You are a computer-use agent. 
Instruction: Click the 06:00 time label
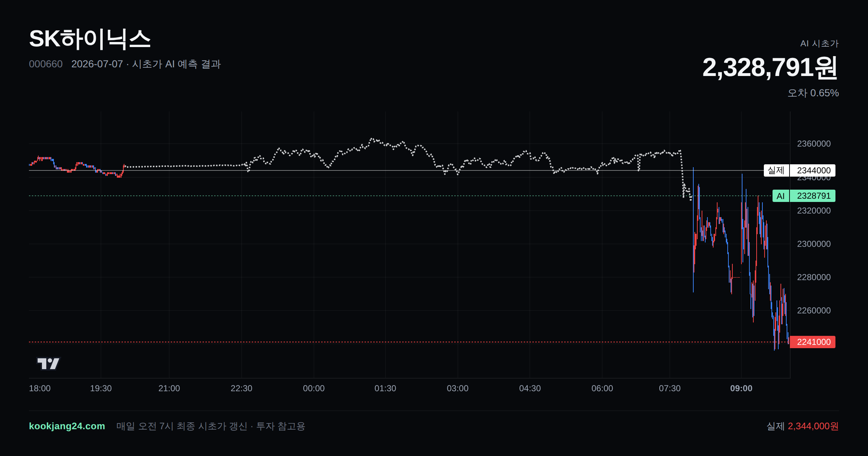pos(603,388)
